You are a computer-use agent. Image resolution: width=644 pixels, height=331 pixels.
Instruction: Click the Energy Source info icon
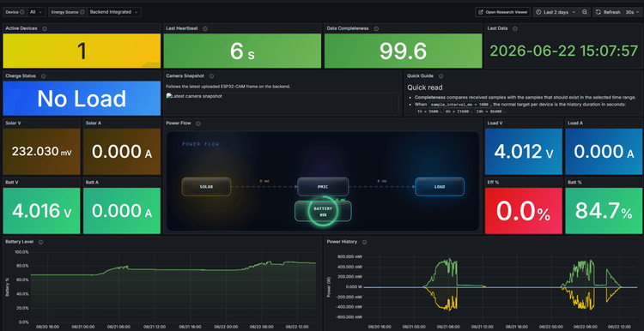click(x=82, y=12)
